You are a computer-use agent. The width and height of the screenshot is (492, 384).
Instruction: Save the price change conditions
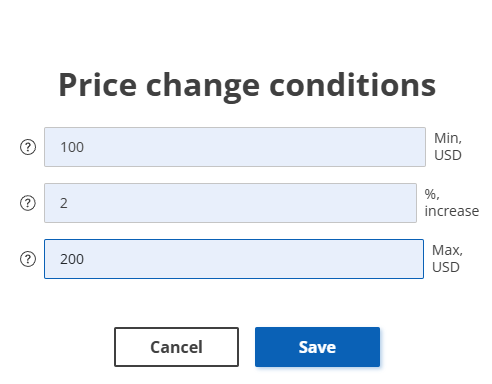317,347
